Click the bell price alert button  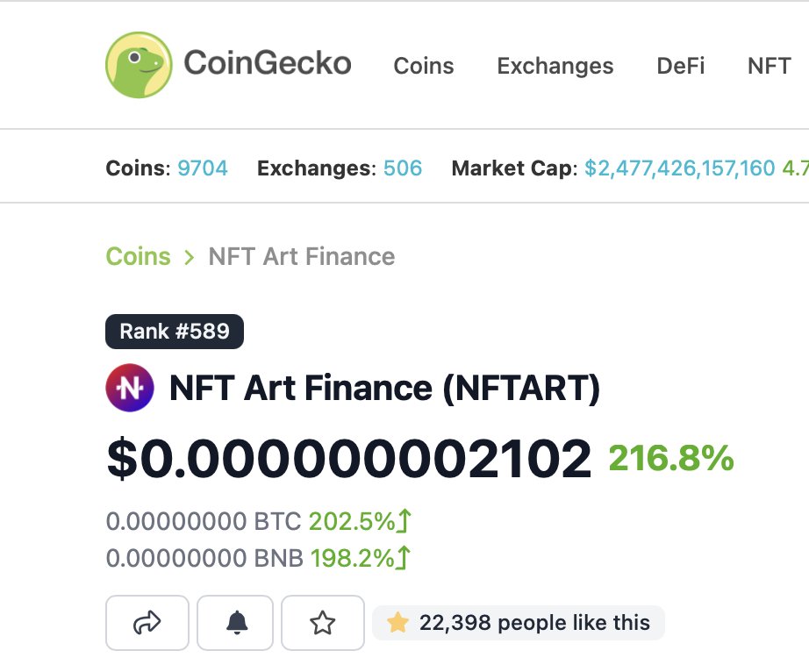(235, 623)
